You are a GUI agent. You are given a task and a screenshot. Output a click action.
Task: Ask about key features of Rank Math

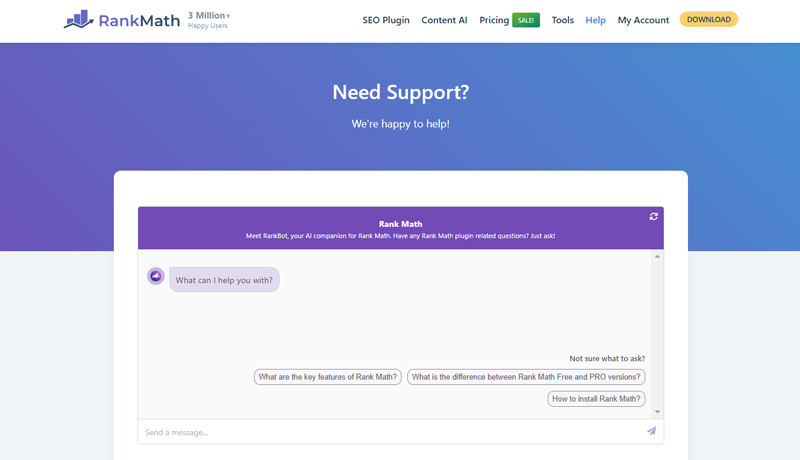pos(328,377)
